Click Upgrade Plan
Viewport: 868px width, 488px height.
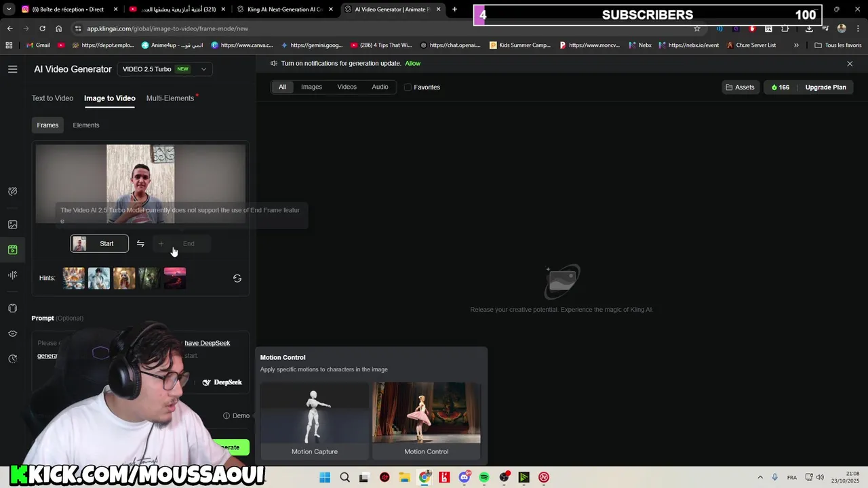point(825,87)
